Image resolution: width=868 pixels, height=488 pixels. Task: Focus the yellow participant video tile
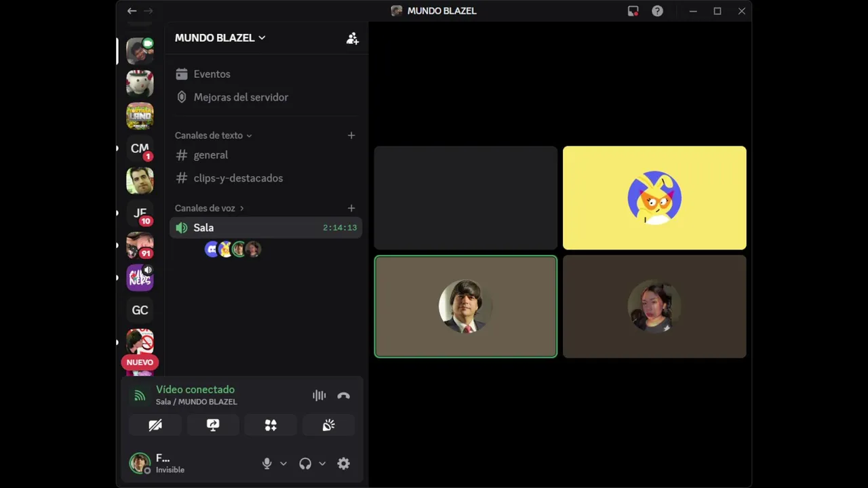point(654,198)
